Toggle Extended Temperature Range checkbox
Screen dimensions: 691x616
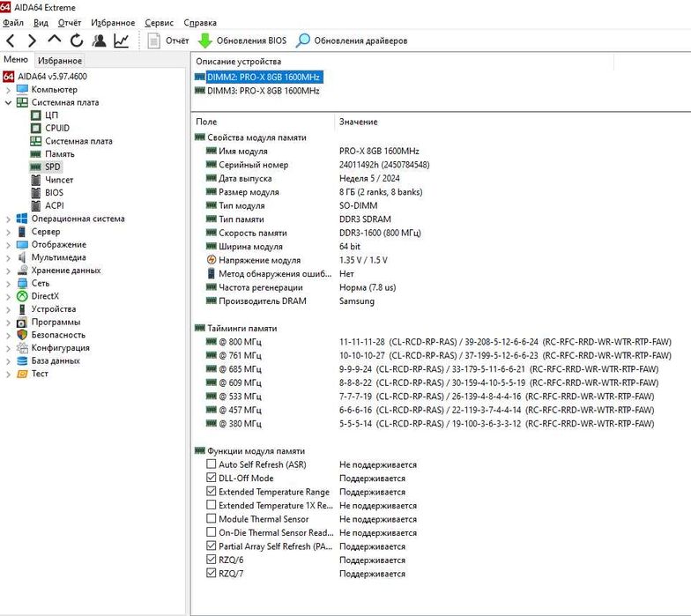(212, 492)
